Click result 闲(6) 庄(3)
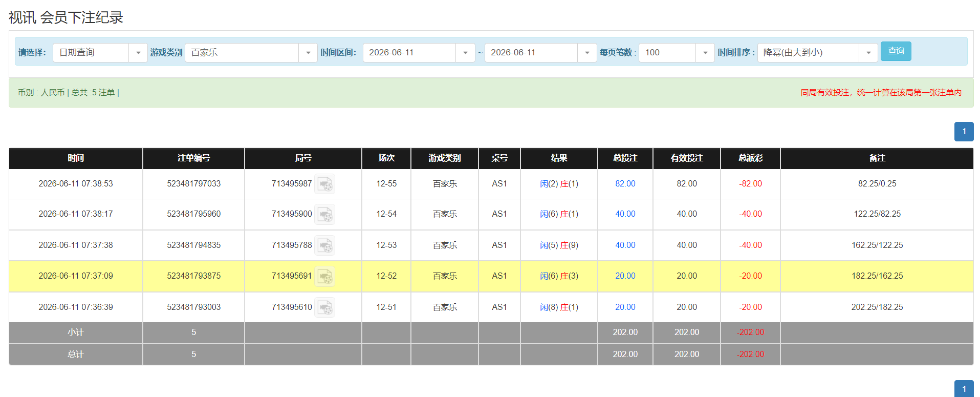This screenshot has width=980, height=397. point(559,276)
